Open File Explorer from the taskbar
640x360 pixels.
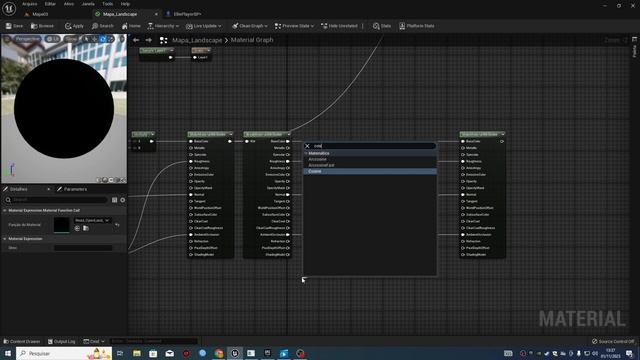tap(137, 353)
